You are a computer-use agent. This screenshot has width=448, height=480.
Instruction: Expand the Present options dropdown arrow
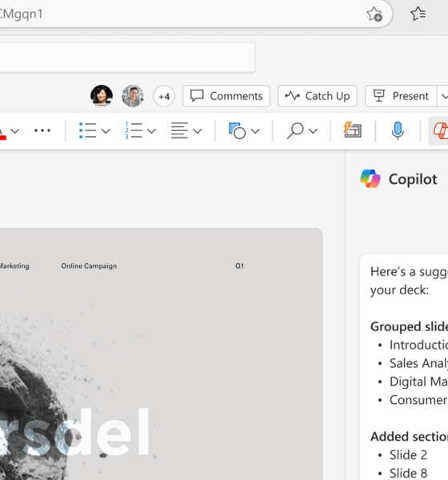pos(443,96)
